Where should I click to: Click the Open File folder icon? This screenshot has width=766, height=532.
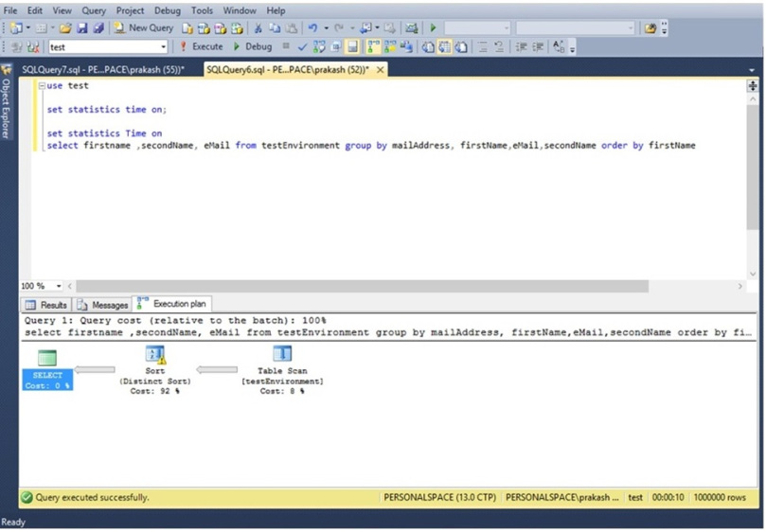coord(65,28)
